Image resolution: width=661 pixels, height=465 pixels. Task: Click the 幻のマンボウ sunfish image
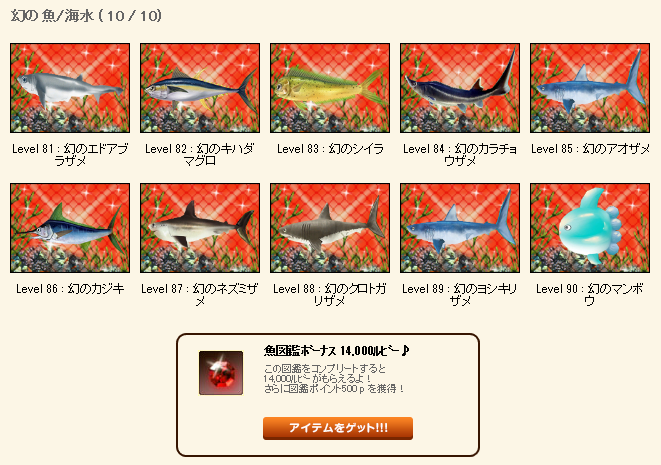(590, 228)
